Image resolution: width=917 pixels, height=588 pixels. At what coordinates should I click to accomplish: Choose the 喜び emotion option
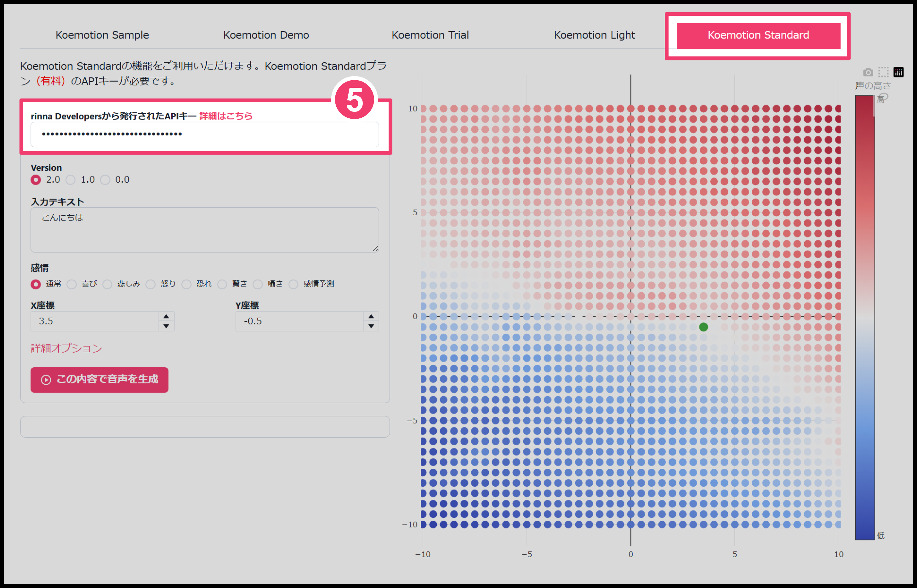click(x=72, y=284)
